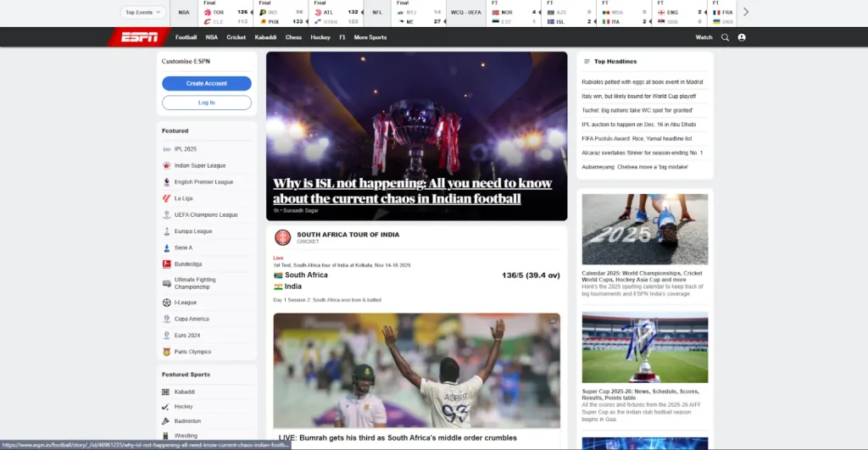Read Rubiales pelted with eggs headline
This screenshot has height=450, width=868.
coord(643,82)
